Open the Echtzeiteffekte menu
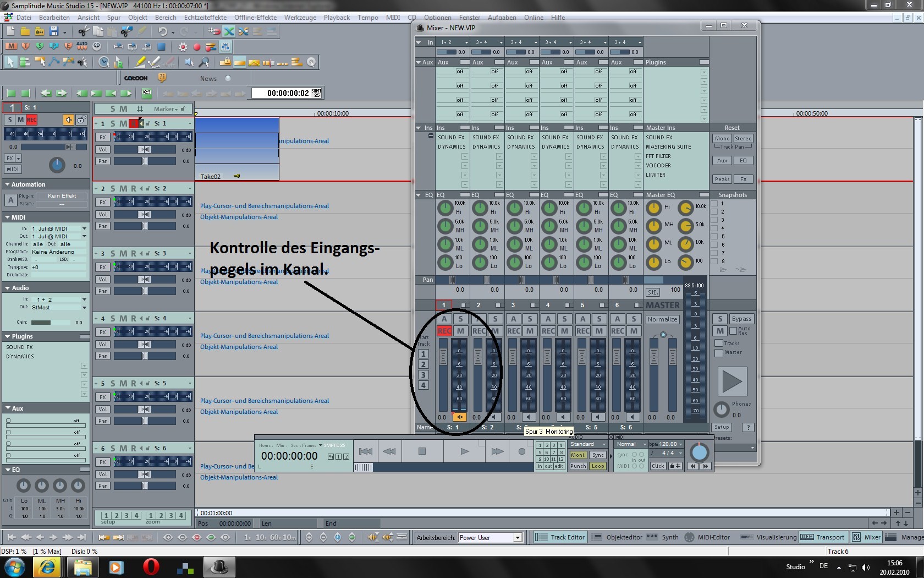 coord(205,18)
